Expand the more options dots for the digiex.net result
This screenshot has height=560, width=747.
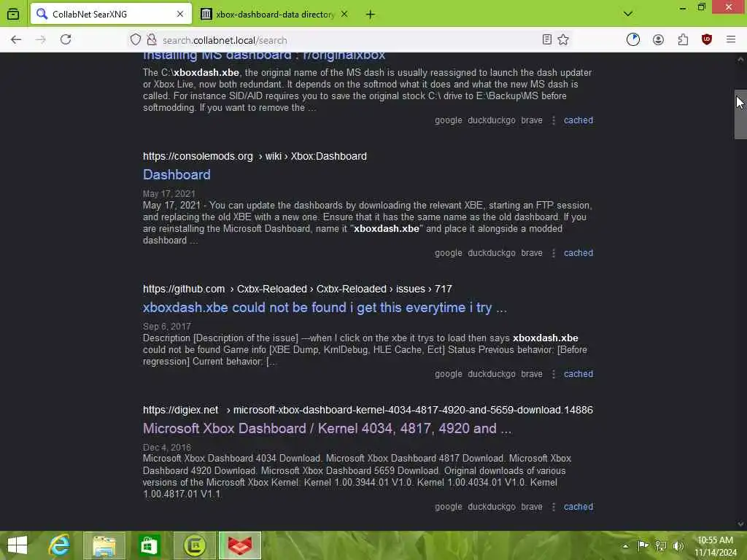[553, 507]
